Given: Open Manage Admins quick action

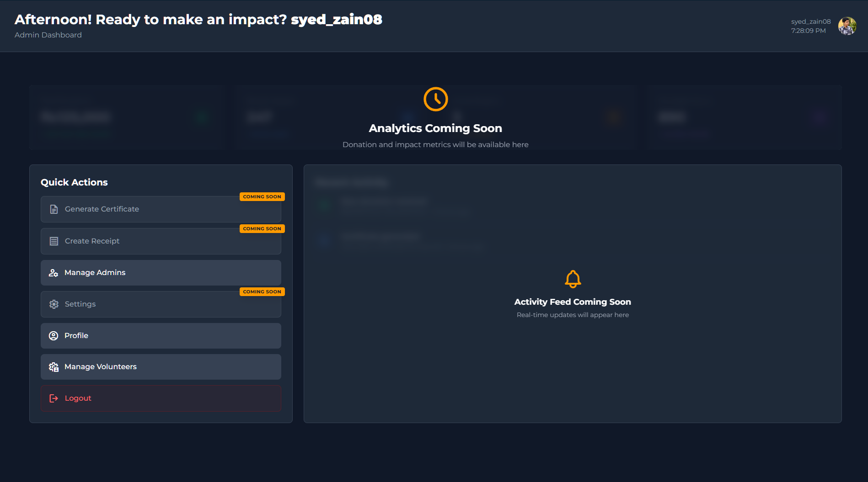Looking at the screenshot, I should coord(161,273).
